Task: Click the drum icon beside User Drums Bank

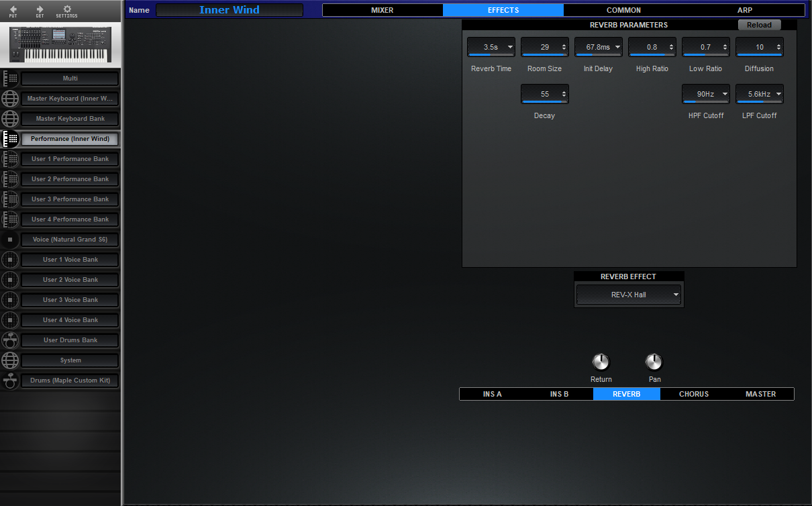Action: (10, 340)
